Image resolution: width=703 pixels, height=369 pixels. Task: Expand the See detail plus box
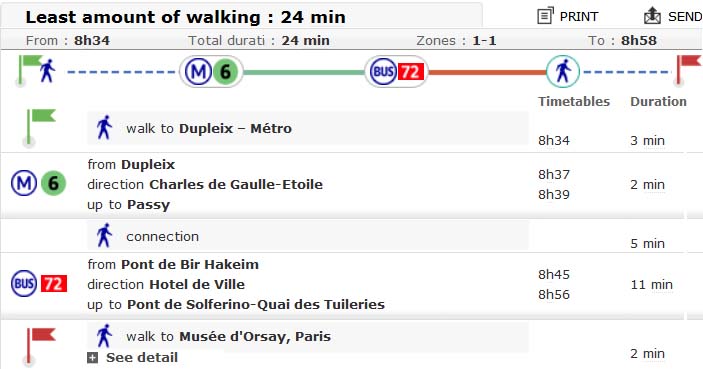(x=92, y=357)
